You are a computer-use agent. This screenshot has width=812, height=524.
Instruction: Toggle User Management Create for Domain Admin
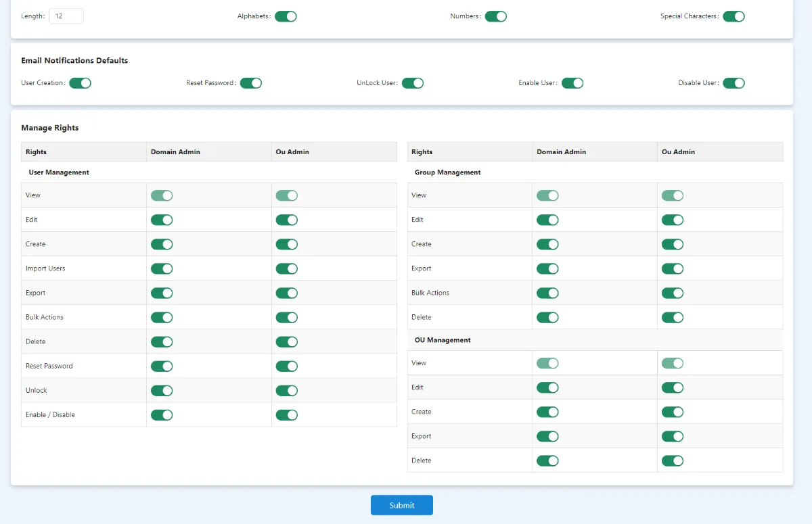click(162, 244)
